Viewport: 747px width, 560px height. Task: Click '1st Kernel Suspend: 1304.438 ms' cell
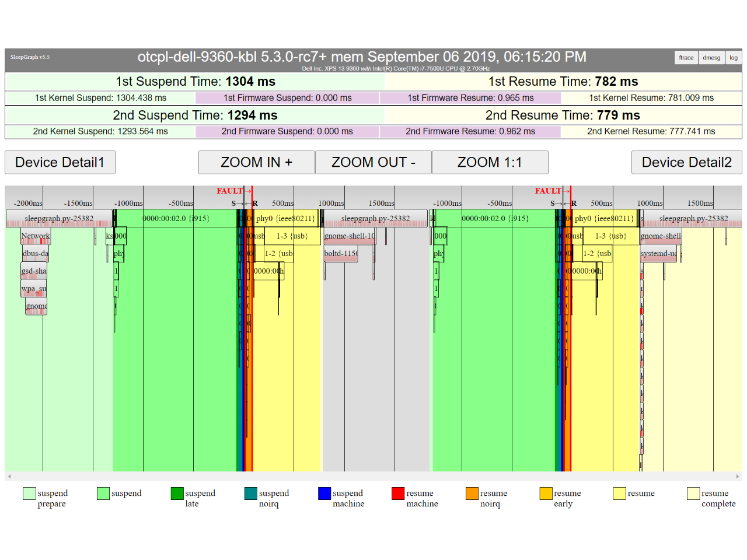pos(100,98)
